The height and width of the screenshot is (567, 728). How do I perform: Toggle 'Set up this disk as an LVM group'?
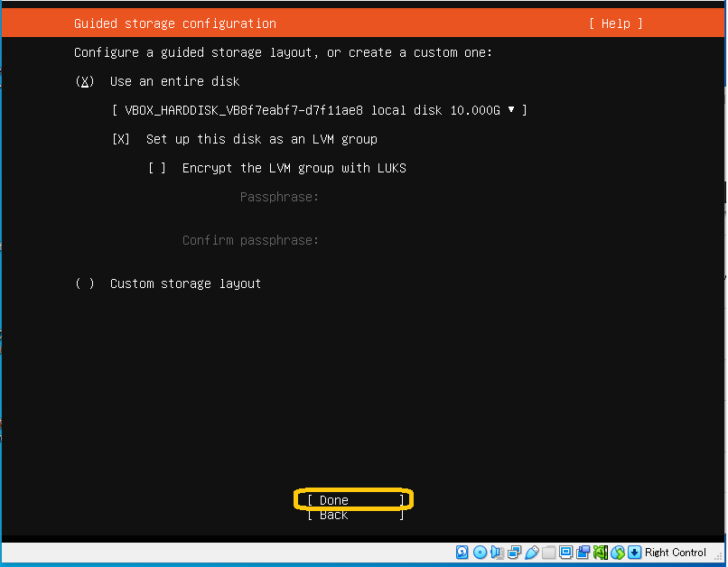coord(121,139)
